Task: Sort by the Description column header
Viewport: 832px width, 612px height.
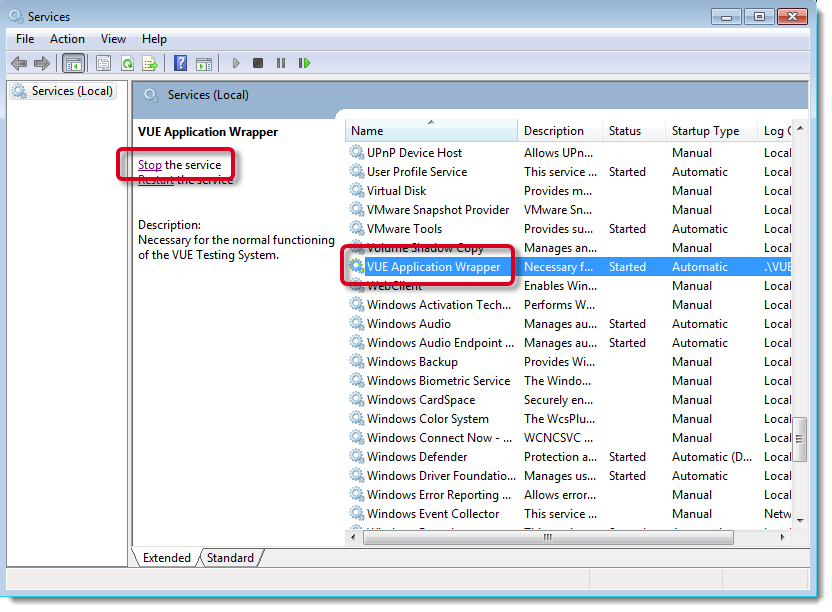Action: coord(560,131)
